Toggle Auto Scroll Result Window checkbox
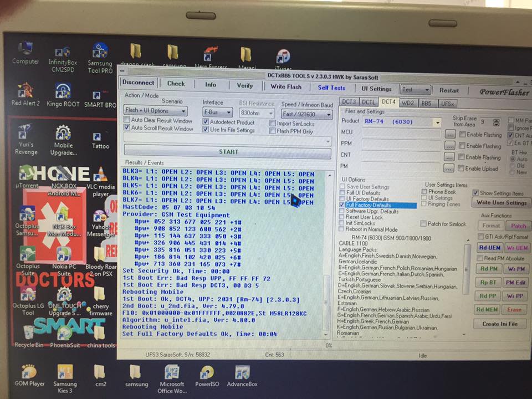The image size is (532, 399). [x=127, y=127]
